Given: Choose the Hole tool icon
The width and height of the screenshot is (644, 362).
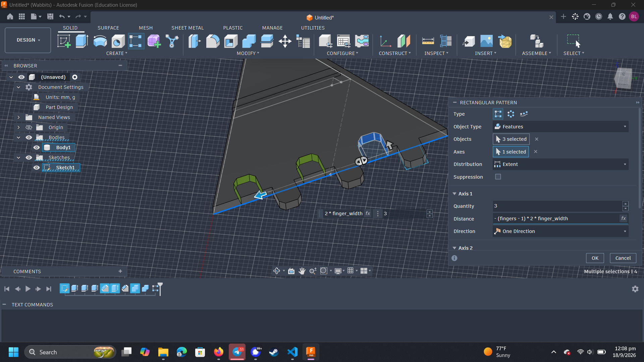Looking at the screenshot, I should (118, 41).
